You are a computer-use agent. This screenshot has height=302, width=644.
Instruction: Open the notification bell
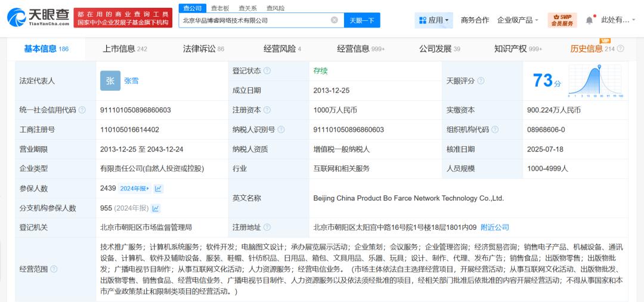[589, 20]
